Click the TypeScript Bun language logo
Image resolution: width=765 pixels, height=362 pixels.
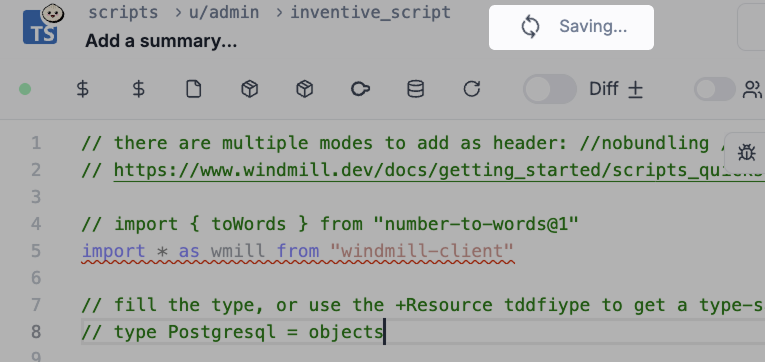pyautogui.click(x=43, y=25)
